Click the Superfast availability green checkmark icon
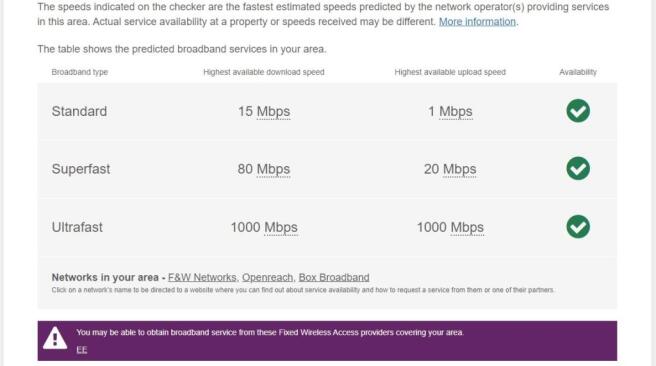 click(578, 169)
